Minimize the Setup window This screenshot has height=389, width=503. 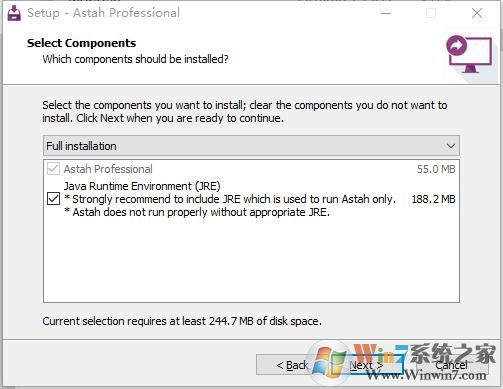tap(386, 13)
